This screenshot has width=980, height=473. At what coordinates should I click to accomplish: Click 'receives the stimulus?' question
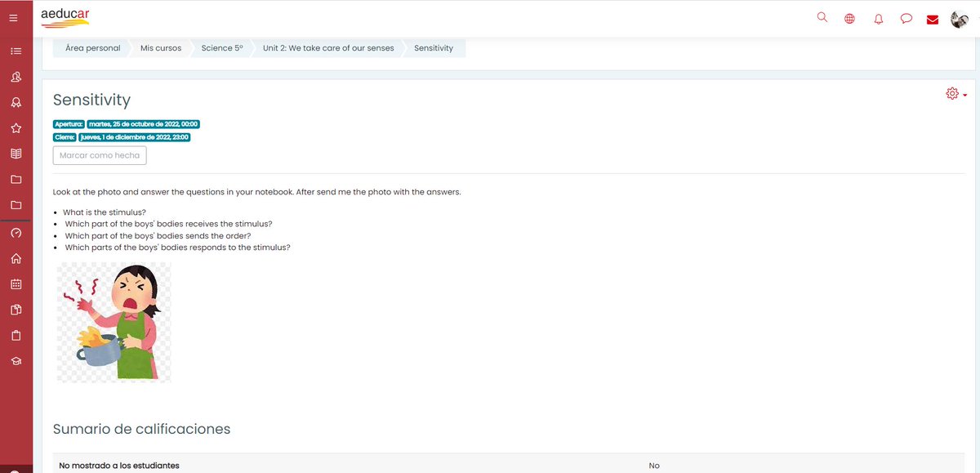coord(168,224)
